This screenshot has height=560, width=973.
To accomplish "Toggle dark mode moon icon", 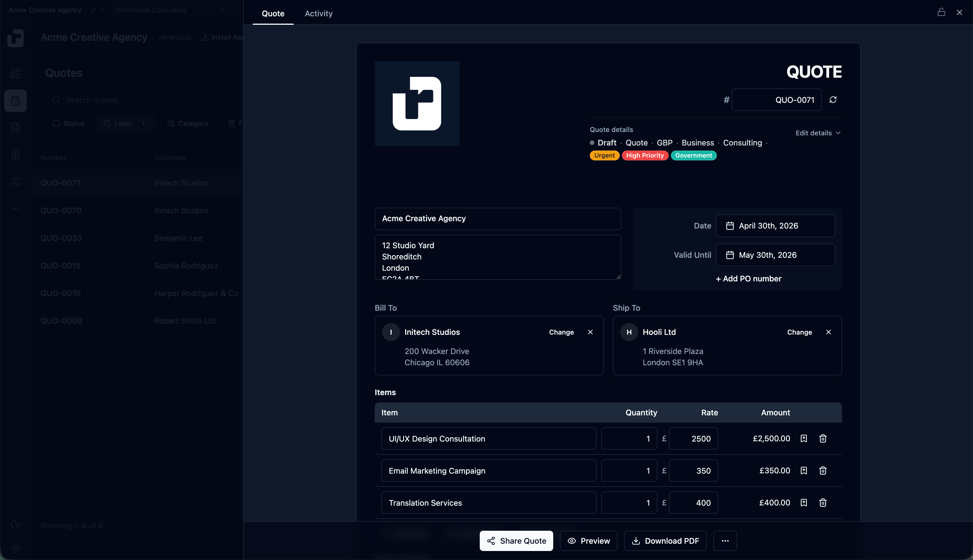I will pyautogui.click(x=15, y=524).
